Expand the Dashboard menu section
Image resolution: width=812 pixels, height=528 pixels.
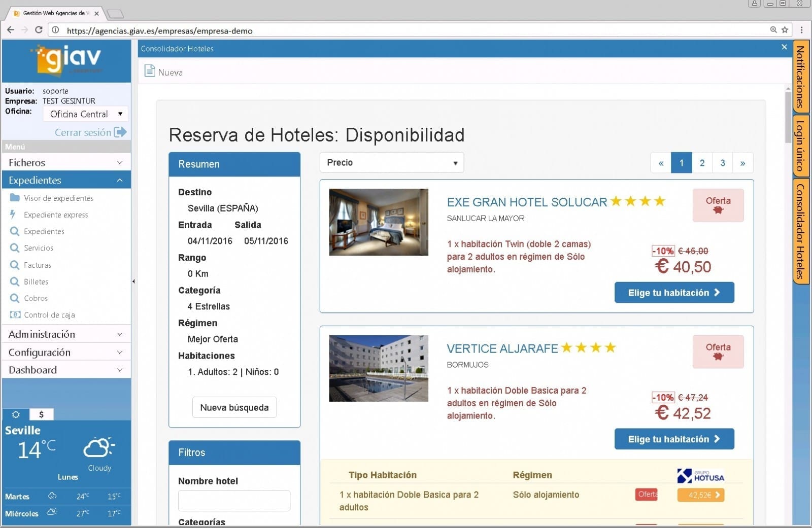[x=66, y=370]
